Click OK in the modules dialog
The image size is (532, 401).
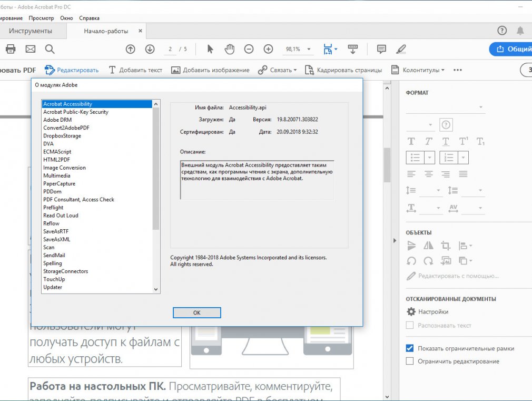[197, 312]
